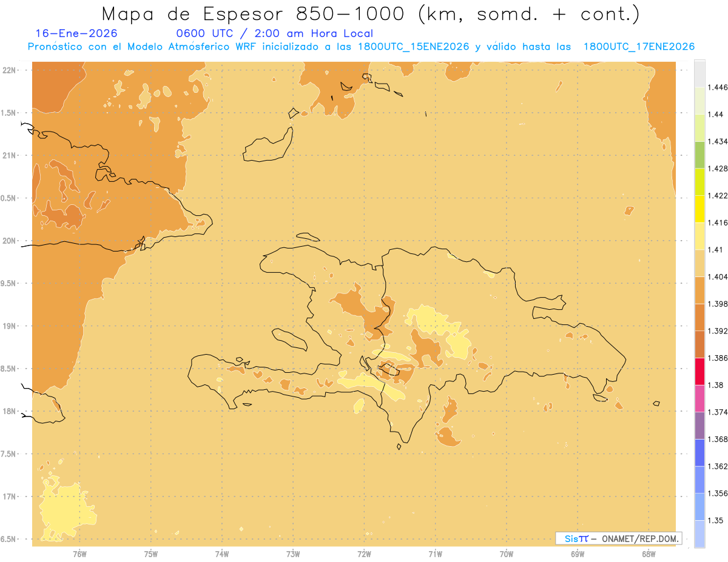Click the colorbar value '1.368'

[x=718, y=439]
